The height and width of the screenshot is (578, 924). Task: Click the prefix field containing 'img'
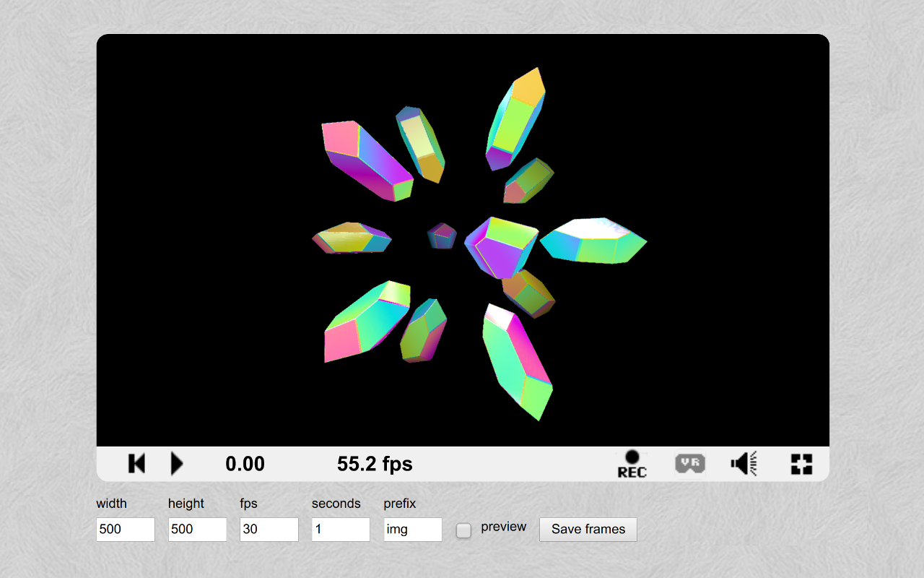point(412,529)
